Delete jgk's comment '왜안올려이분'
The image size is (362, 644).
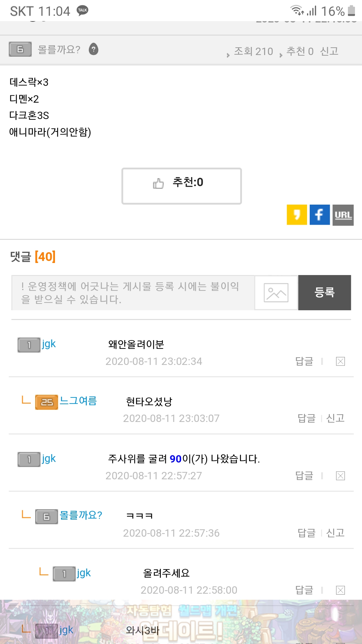coord(340,361)
